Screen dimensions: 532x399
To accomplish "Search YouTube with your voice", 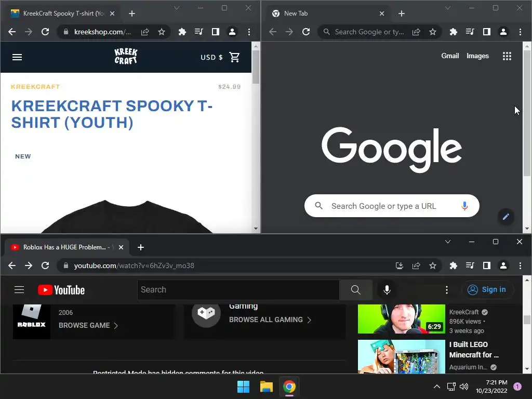I will point(387,290).
